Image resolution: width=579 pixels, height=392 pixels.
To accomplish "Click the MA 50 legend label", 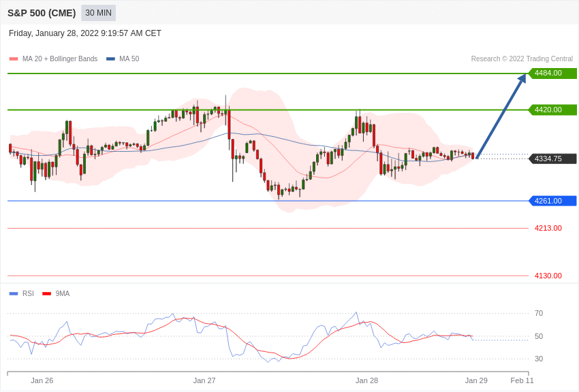I will 129,59.
